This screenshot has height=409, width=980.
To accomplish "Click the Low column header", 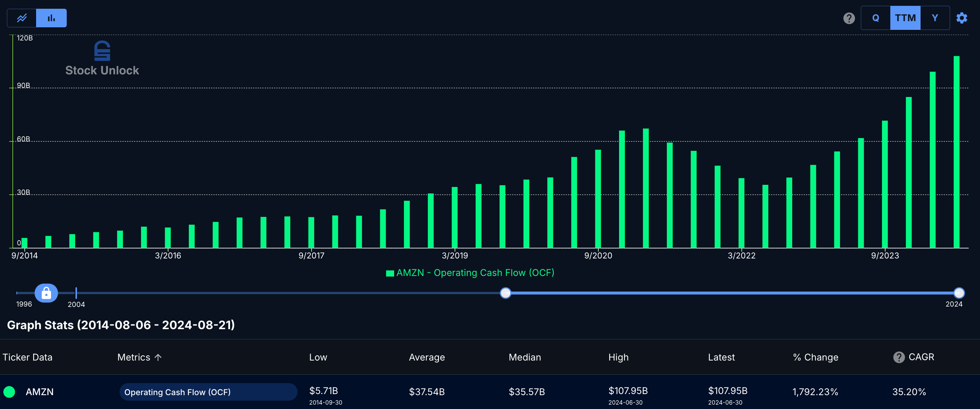I will pos(318,357).
